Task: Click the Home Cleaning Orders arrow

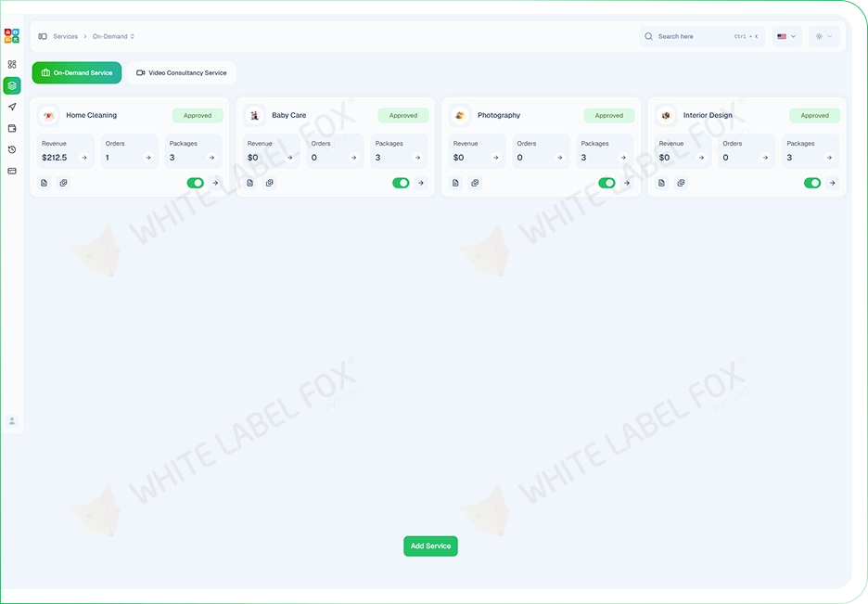Action: [147, 158]
